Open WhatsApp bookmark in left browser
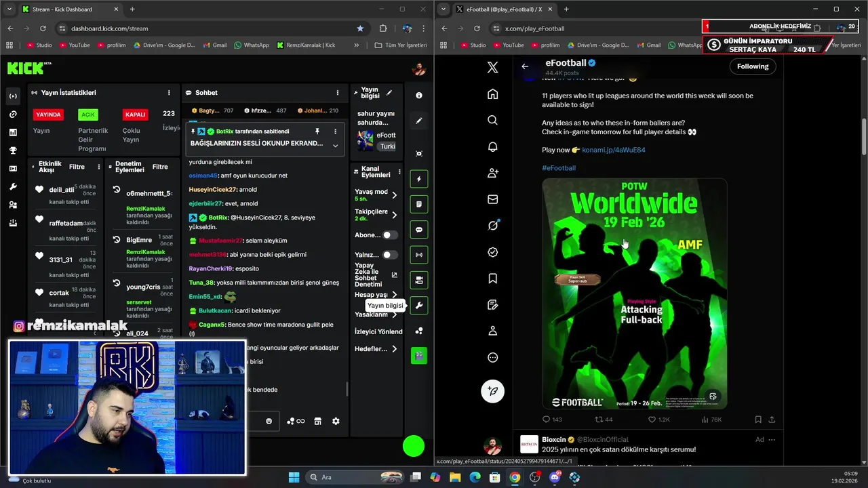This screenshot has width=868, height=488. click(x=252, y=45)
